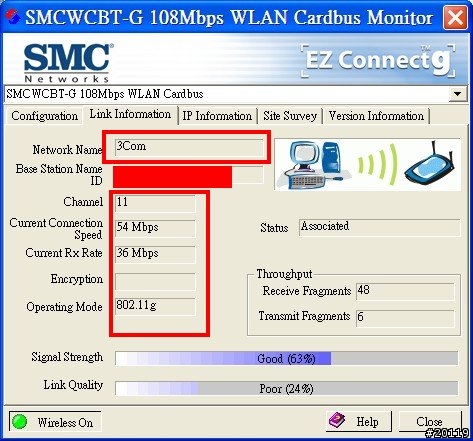This screenshot has height=441, width=473.
Task: Click the Signal Strength bar Good (63%)
Action: 287,358
